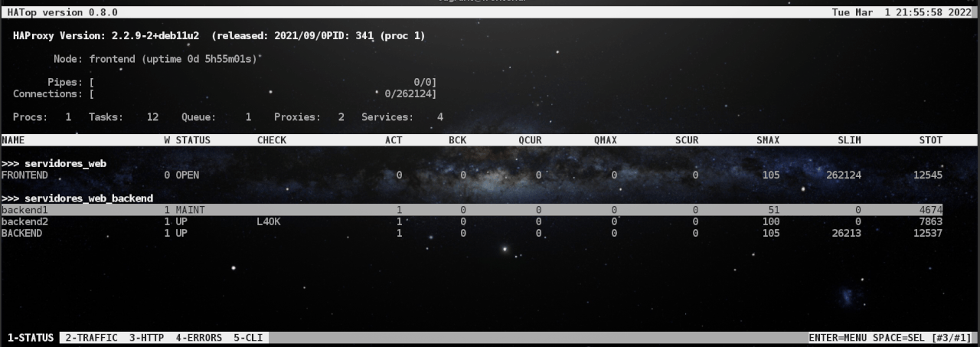Click the STOT column header
This screenshot has height=347, width=980.
coord(930,140)
